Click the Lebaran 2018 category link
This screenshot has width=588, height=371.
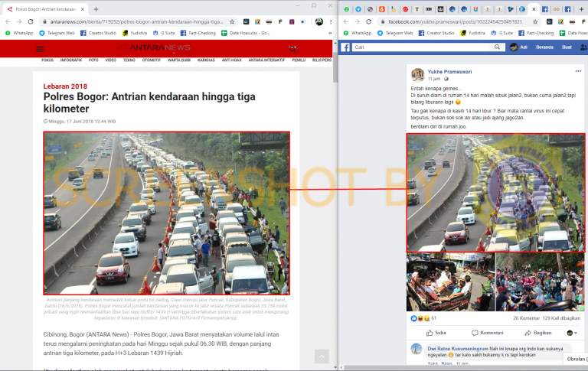65,86
